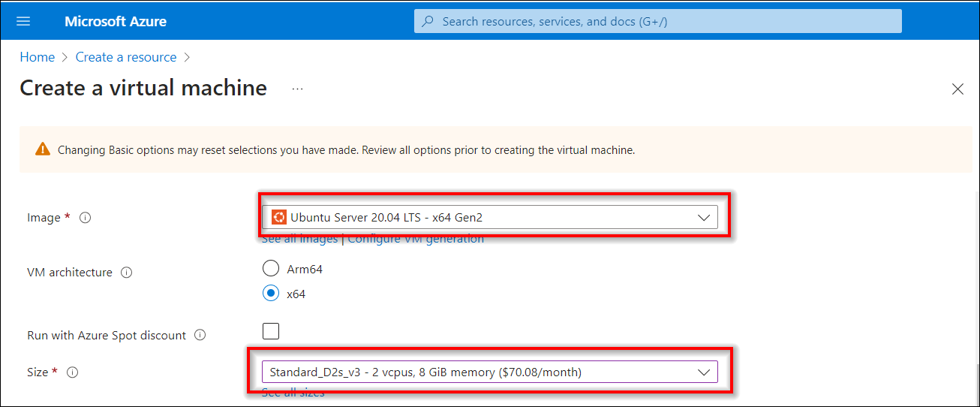Open the See all images link

point(299,240)
